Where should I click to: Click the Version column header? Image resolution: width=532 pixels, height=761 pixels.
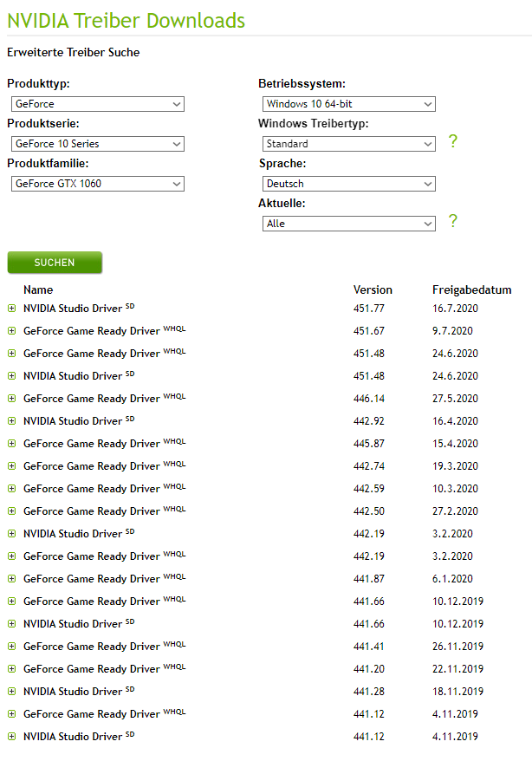tap(373, 289)
